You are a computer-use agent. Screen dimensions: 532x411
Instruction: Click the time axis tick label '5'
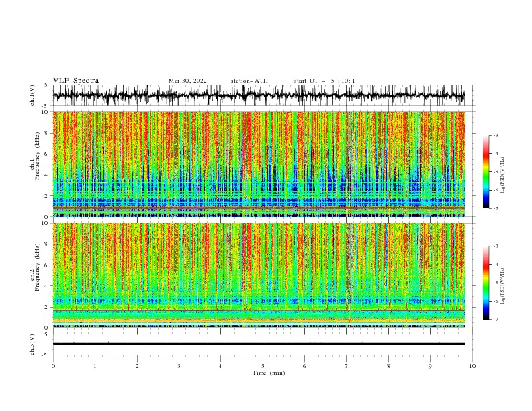(x=263, y=366)
